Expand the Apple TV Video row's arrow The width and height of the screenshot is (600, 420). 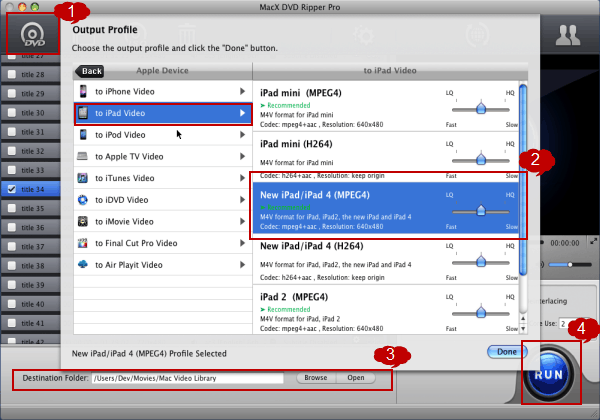tap(242, 156)
